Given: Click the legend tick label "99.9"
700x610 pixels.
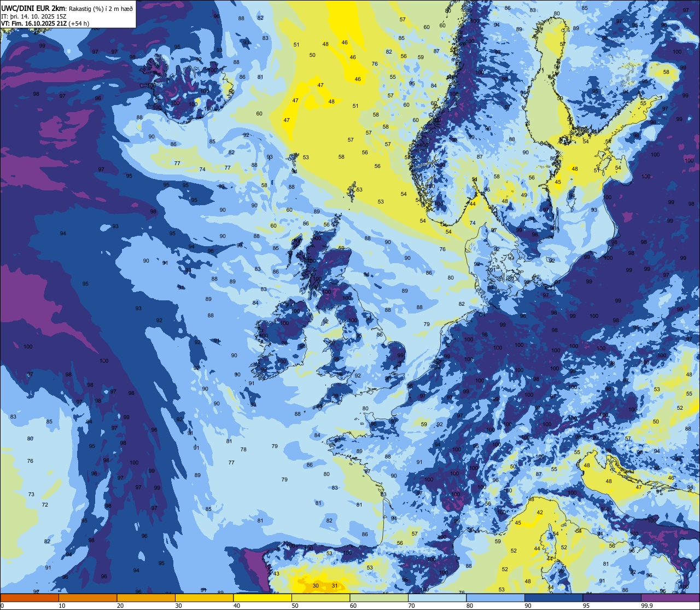Looking at the screenshot, I should pyautogui.click(x=647, y=606).
